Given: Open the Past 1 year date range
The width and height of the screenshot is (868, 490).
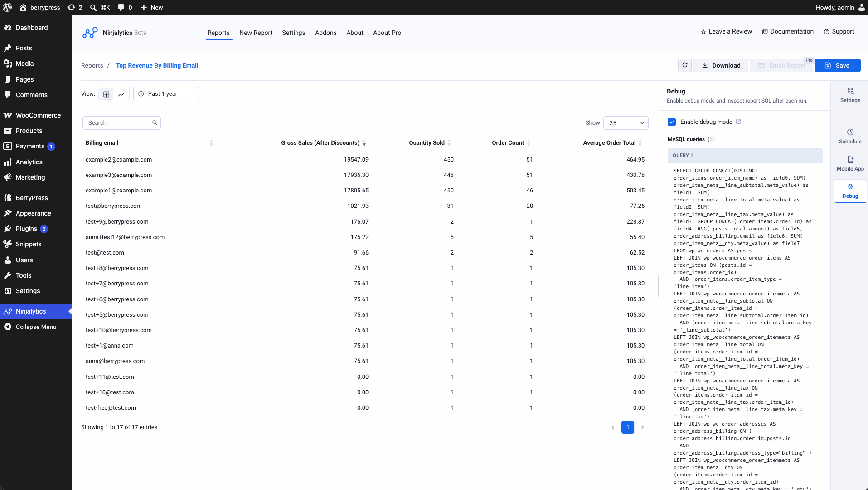Looking at the screenshot, I should (x=166, y=94).
